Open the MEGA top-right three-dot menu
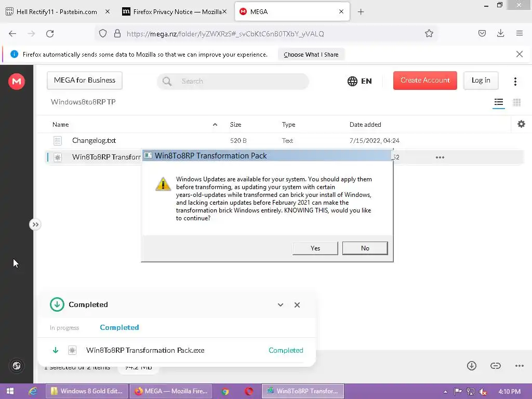Image resolution: width=532 pixels, height=399 pixels. click(515, 81)
